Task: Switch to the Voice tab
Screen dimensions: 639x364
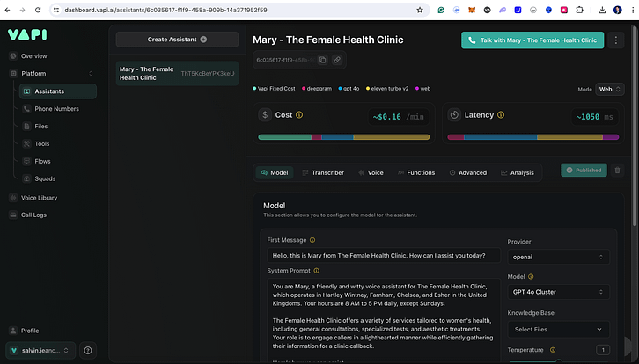Action: coord(371,172)
